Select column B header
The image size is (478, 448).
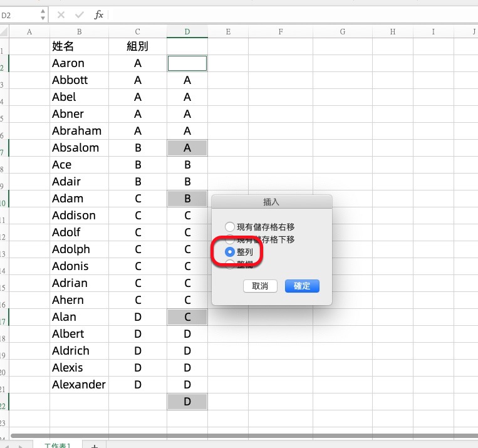click(x=80, y=32)
